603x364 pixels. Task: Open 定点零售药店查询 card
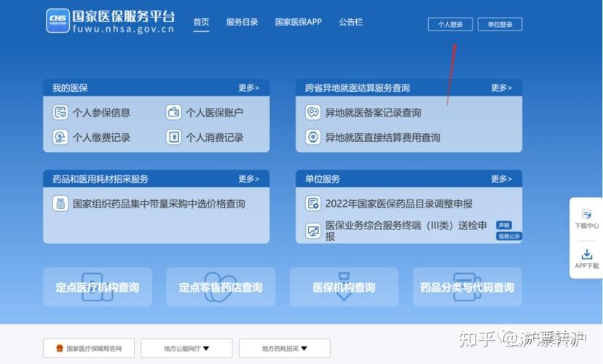coord(221,287)
